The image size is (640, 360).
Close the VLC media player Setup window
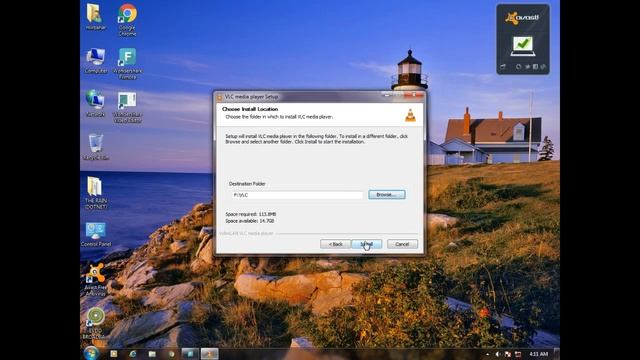coord(414,96)
